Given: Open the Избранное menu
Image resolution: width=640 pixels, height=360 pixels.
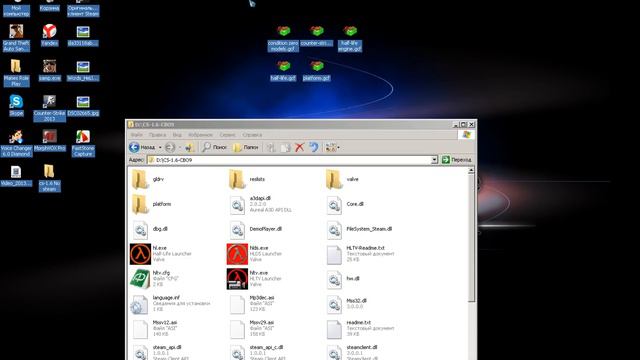Looking at the screenshot, I should tap(200, 135).
